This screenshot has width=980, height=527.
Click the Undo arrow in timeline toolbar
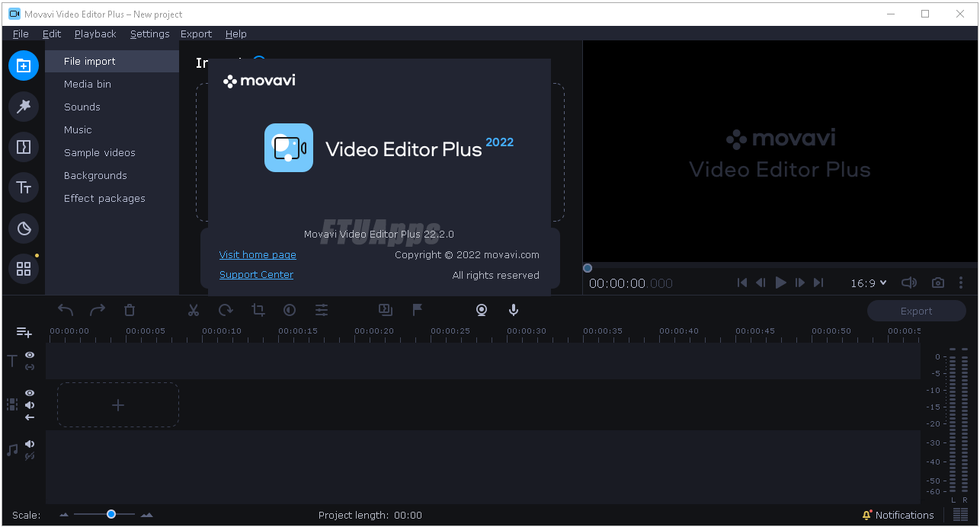pyautogui.click(x=66, y=310)
